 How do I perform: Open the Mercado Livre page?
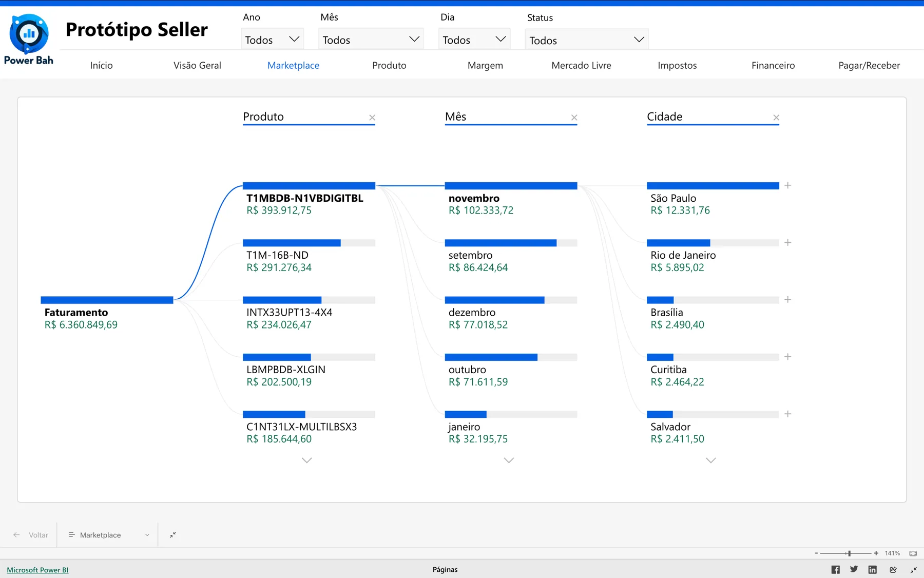[581, 65]
